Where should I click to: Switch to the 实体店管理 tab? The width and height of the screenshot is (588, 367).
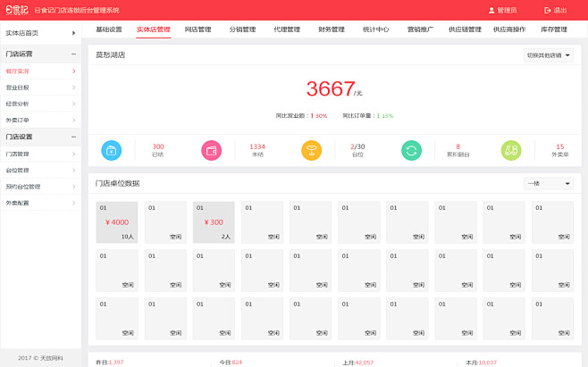[154, 29]
